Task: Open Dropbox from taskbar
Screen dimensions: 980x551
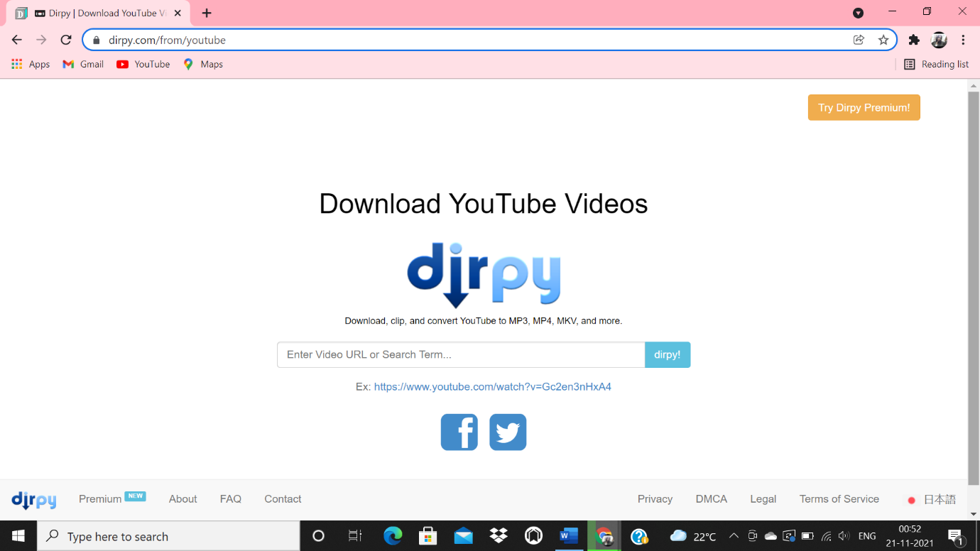Action: pos(499,536)
